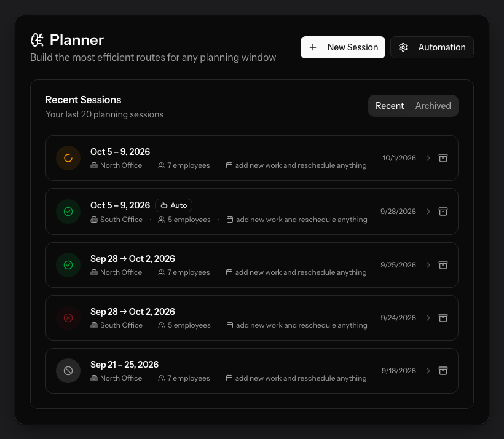Click calendar icon in 9/28/2026 session row
504x439 pixels.
coord(230,219)
